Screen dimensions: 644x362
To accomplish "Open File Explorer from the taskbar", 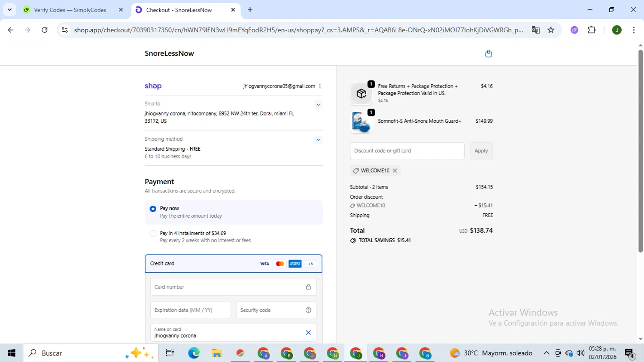I will coord(217,353).
